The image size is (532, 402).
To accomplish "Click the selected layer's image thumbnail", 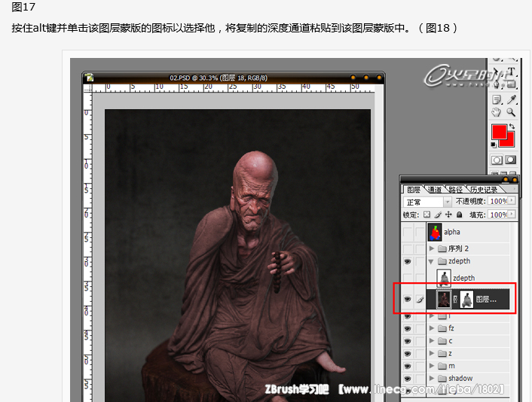I will [444, 300].
